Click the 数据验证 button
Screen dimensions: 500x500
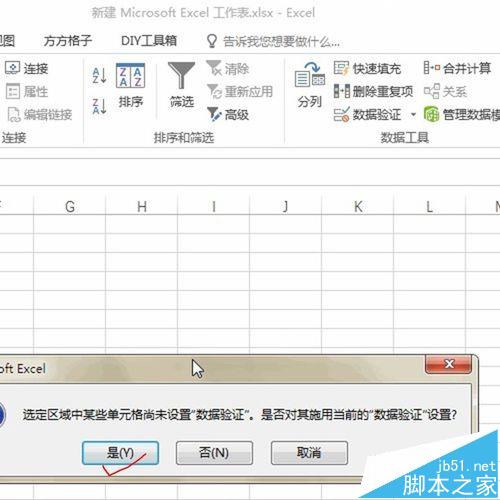point(368,115)
